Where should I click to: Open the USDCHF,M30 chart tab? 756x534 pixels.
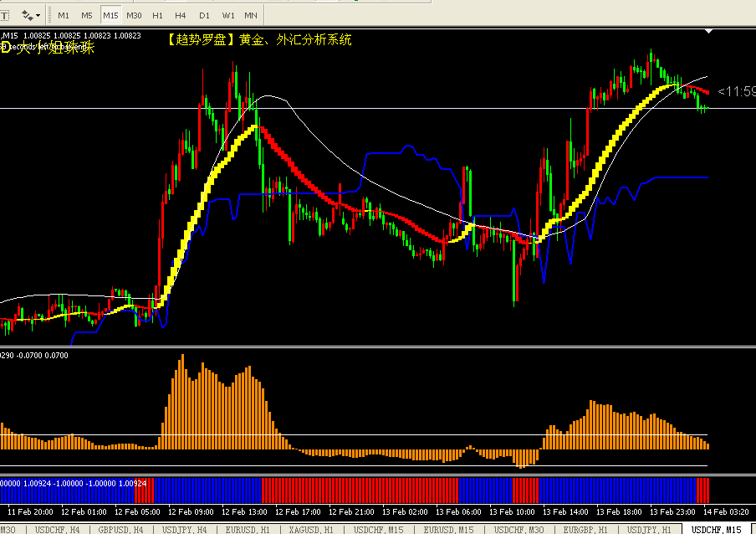(x=518, y=530)
